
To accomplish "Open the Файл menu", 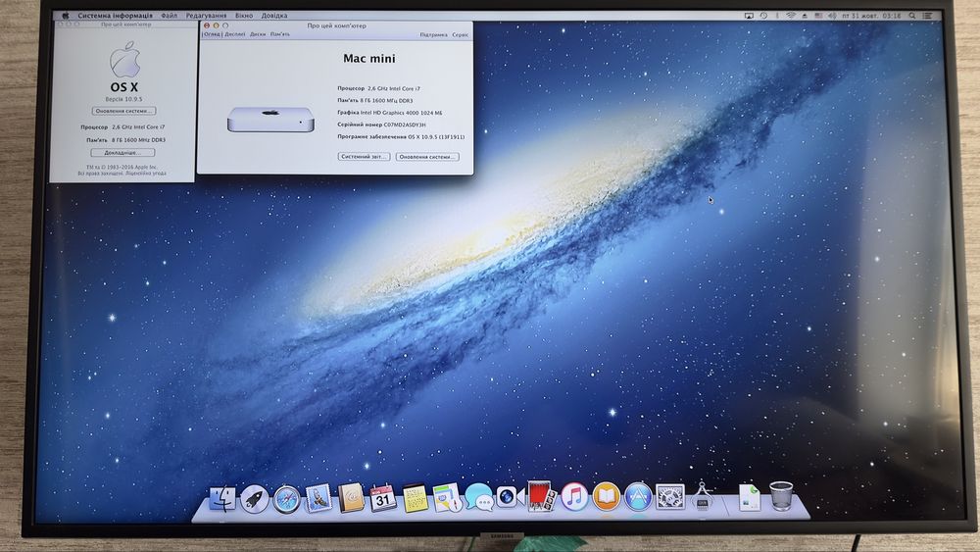I will [x=169, y=16].
